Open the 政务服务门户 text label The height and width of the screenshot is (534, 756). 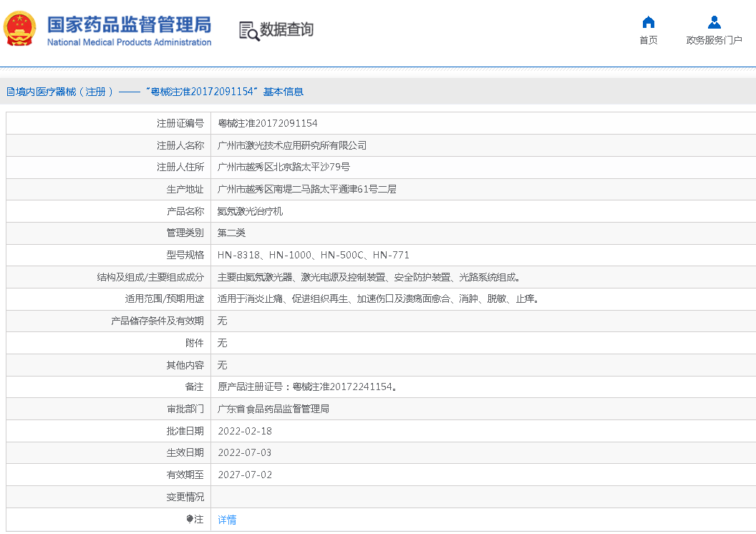click(x=714, y=40)
